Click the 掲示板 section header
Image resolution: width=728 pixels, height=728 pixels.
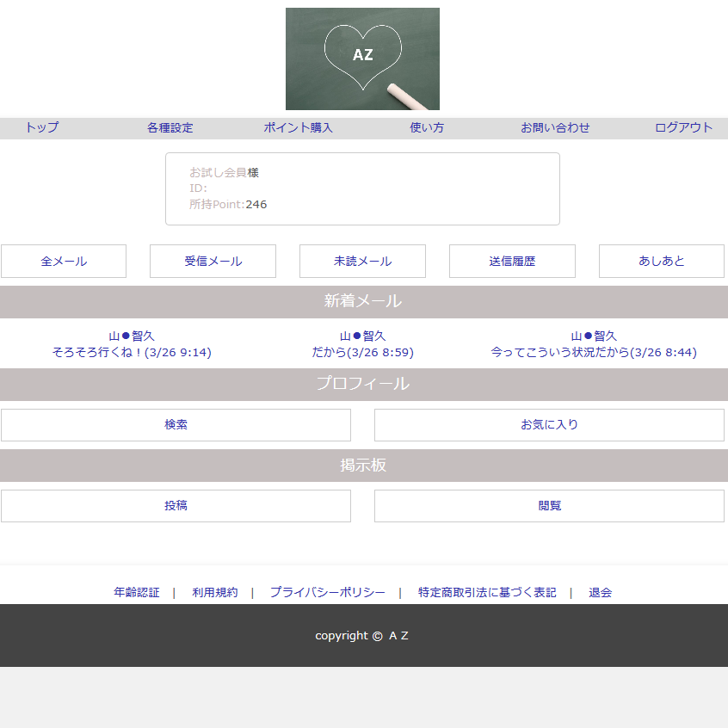(x=362, y=465)
